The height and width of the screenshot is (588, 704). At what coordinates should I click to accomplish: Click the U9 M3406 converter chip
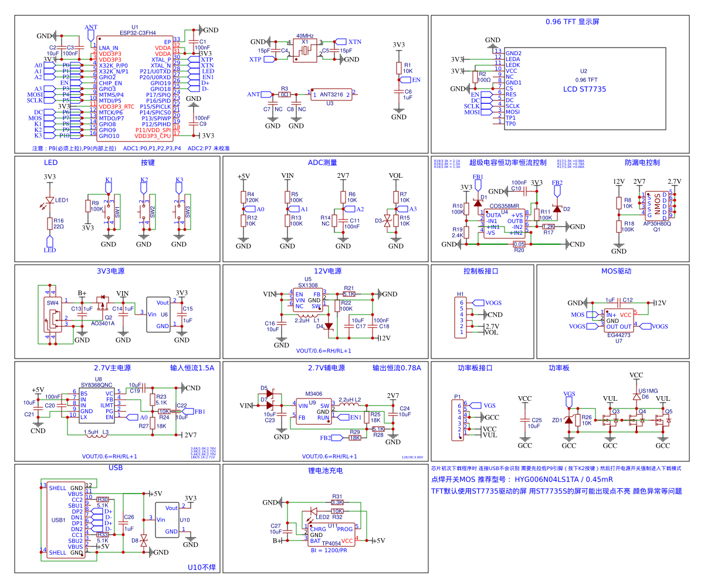point(313,412)
